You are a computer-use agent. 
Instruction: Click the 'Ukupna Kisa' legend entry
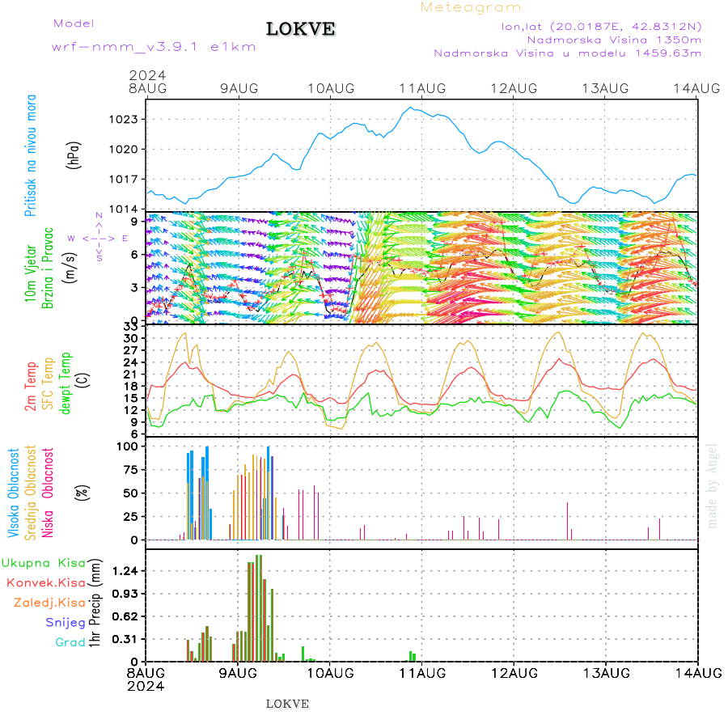click(x=44, y=563)
